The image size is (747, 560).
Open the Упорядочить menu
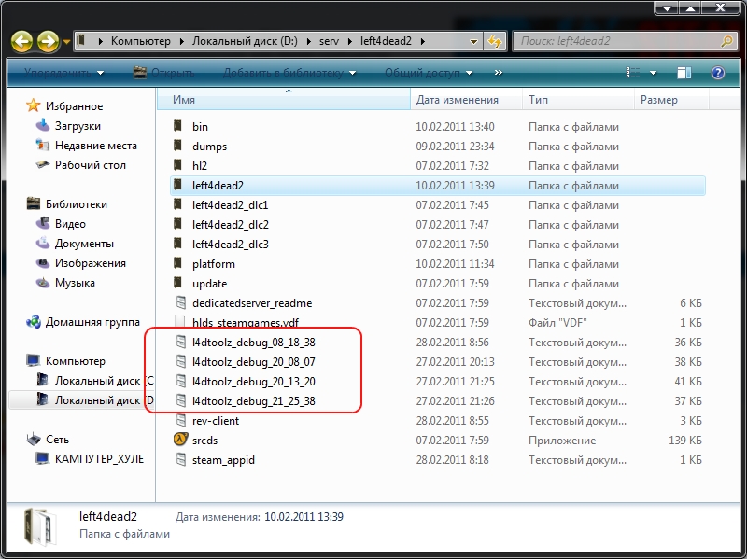63,73
